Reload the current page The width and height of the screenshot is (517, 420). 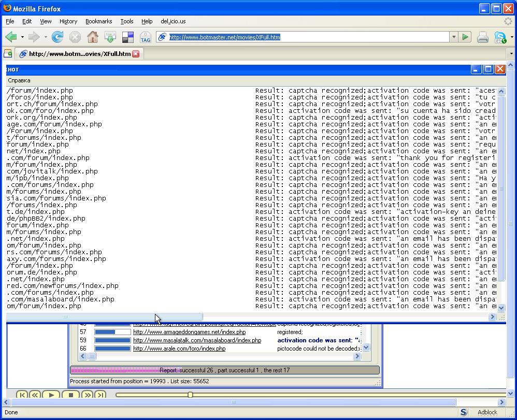[x=58, y=37]
